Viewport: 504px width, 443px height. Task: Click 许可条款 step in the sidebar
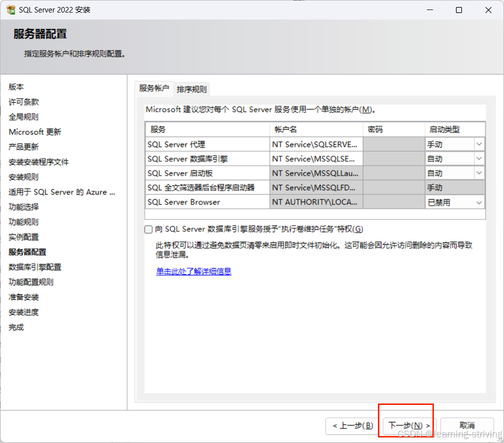tap(24, 102)
